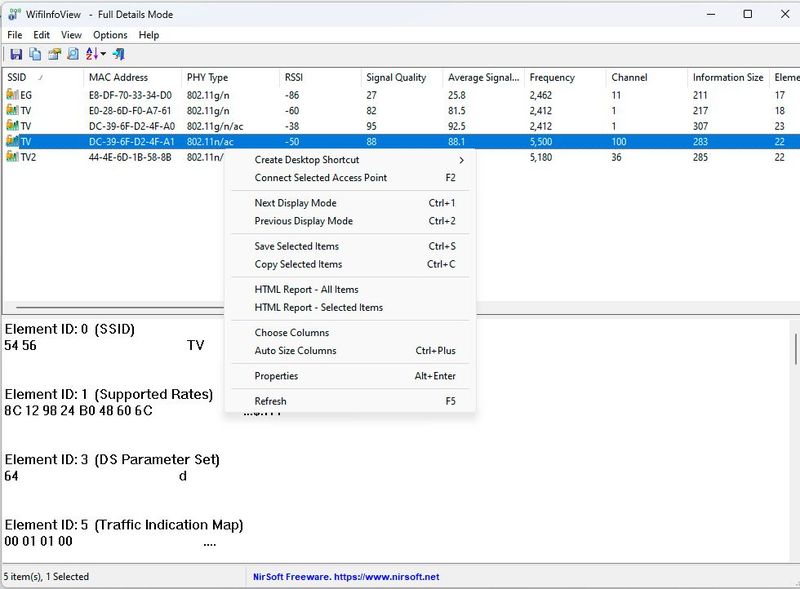800x589 pixels.
Task: Open the Options menu
Action: 110,34
